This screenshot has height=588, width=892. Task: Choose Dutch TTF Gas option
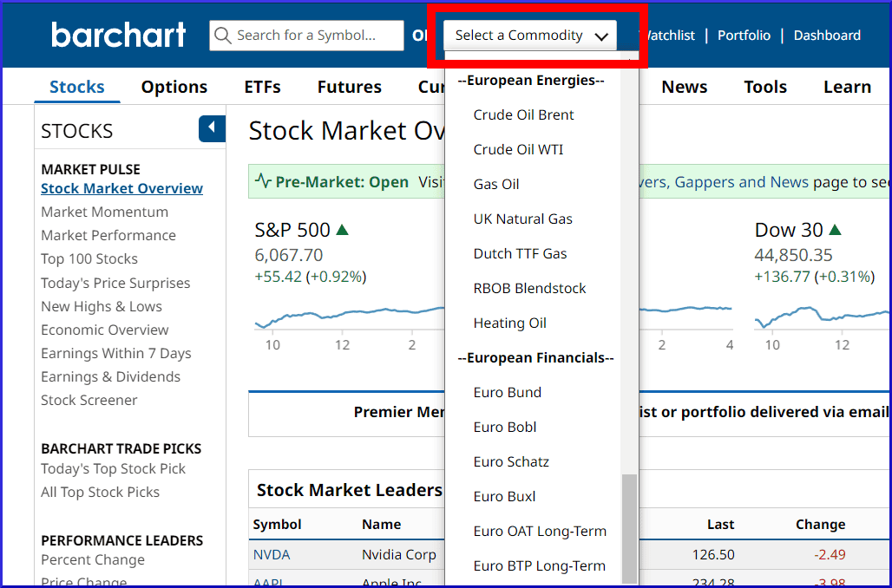coord(520,253)
